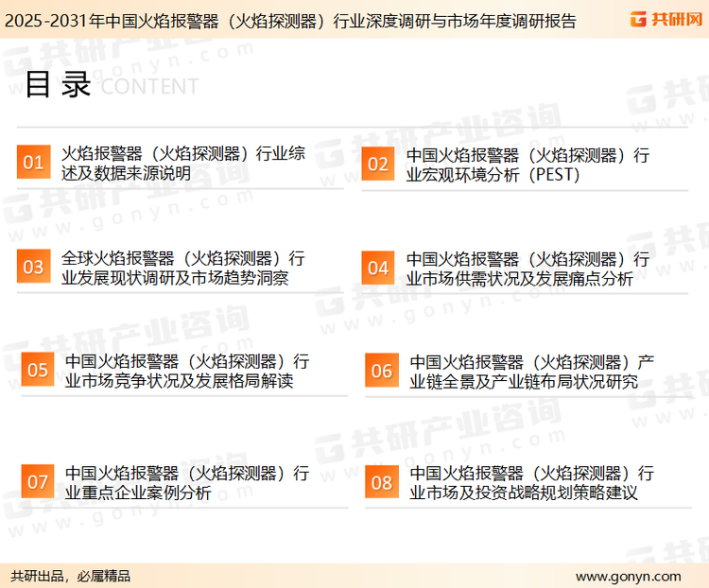Image resolution: width=709 pixels, height=588 pixels.
Task: Open chapter 行业市场及投资战略规划策略建议
Action: tap(531, 483)
